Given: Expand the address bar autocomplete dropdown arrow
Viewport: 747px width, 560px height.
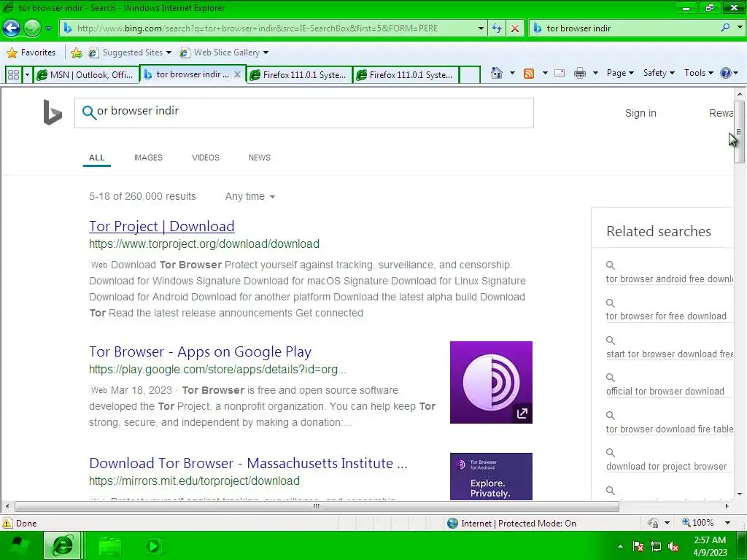Looking at the screenshot, I should pyautogui.click(x=481, y=28).
